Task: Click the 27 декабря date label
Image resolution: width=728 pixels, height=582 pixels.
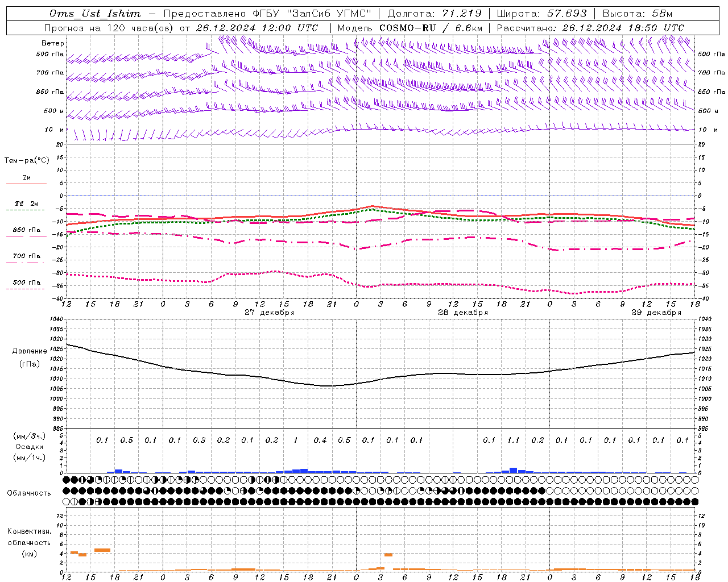Action: coord(269,313)
